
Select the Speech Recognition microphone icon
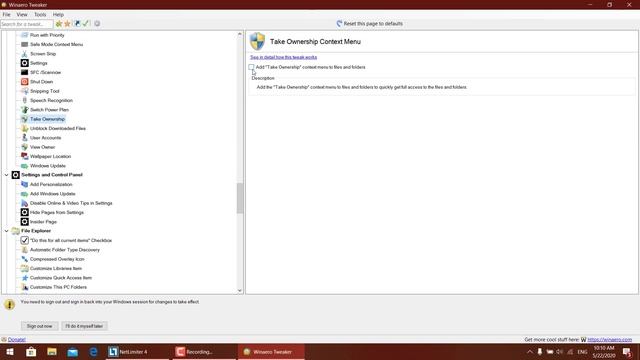(x=24, y=100)
